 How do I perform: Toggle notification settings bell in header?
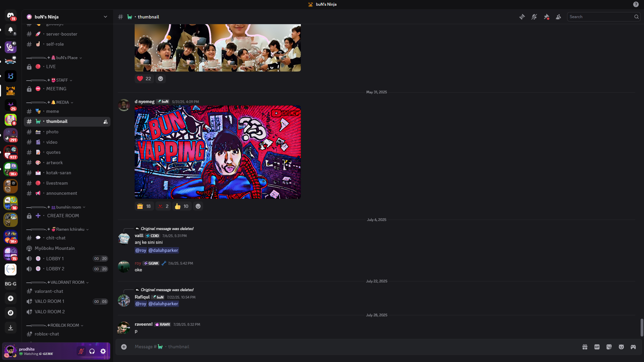pos(534,17)
